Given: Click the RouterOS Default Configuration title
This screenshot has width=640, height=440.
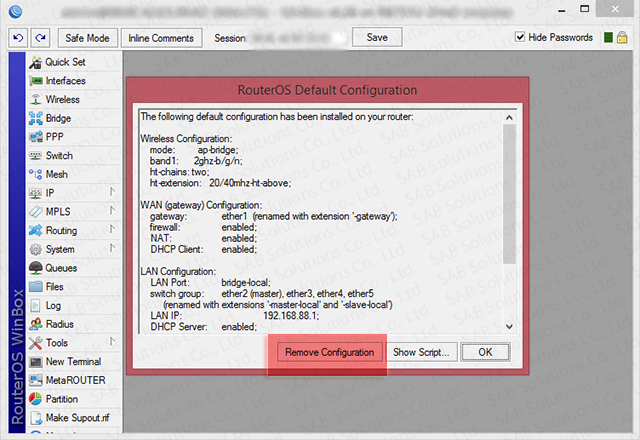Looking at the screenshot, I should pos(327,90).
